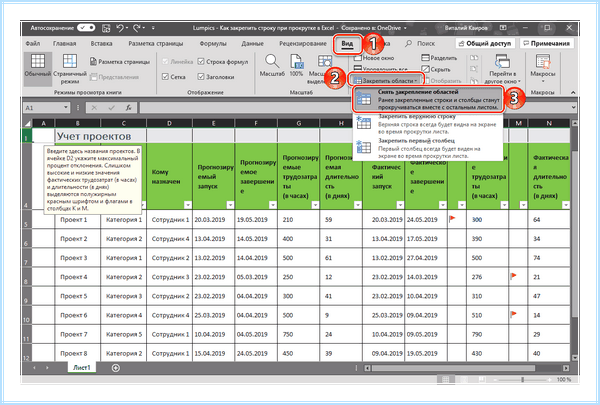The height and width of the screenshot is (405, 600).
Task: Click the search magnifier Поиск
Action: pos(409,43)
